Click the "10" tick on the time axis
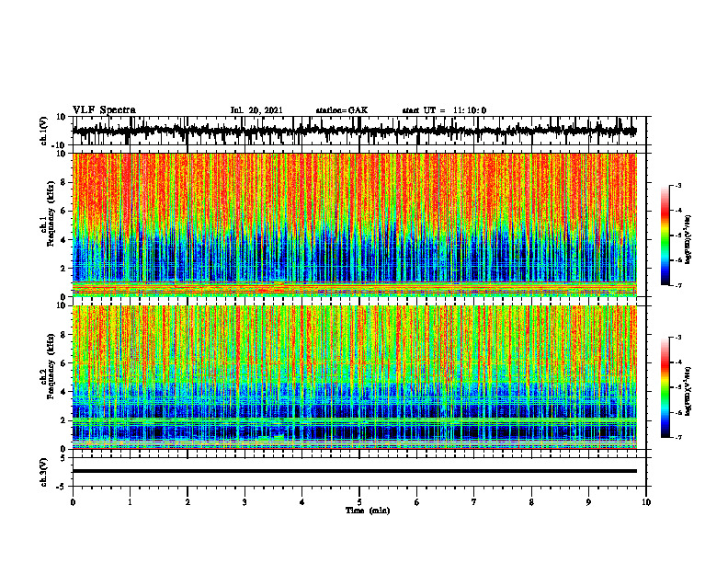This screenshot has height=563, width=728. (x=646, y=502)
